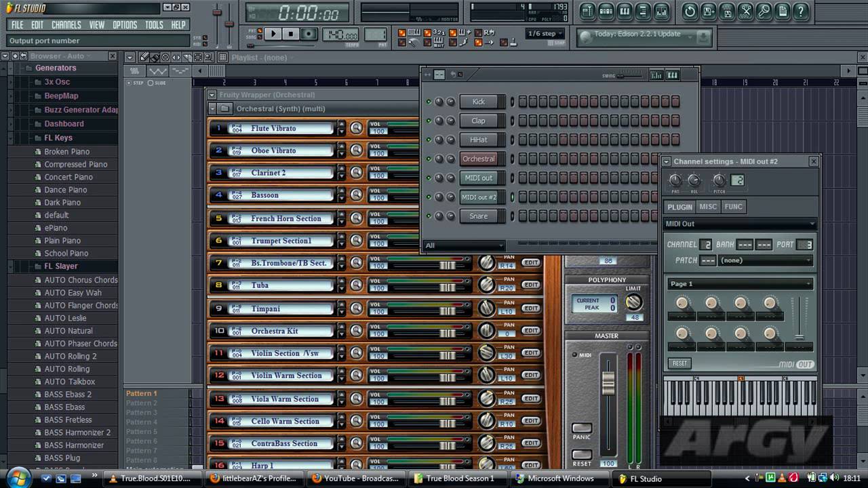The width and height of the screenshot is (868, 488).
Task: Open the Page 1 dropdown in channel settings
Action: (740, 284)
